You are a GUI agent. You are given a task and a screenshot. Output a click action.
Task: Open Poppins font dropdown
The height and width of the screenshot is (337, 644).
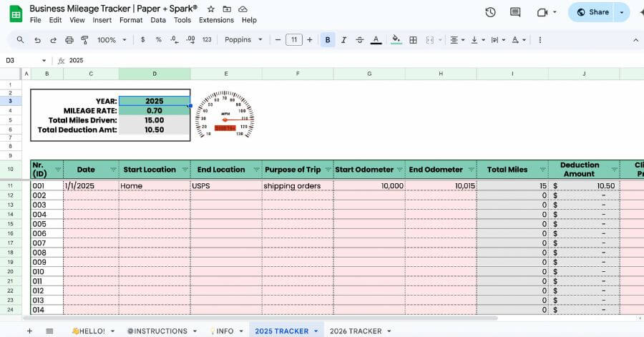click(x=243, y=40)
